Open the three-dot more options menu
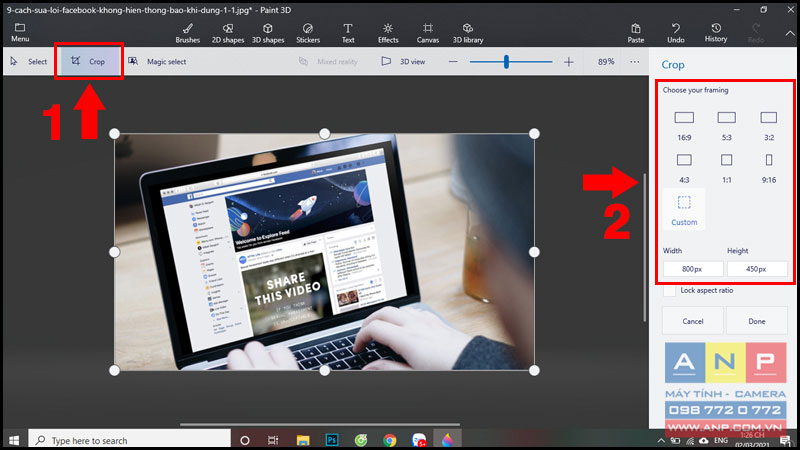The width and height of the screenshot is (800, 450). (x=634, y=62)
